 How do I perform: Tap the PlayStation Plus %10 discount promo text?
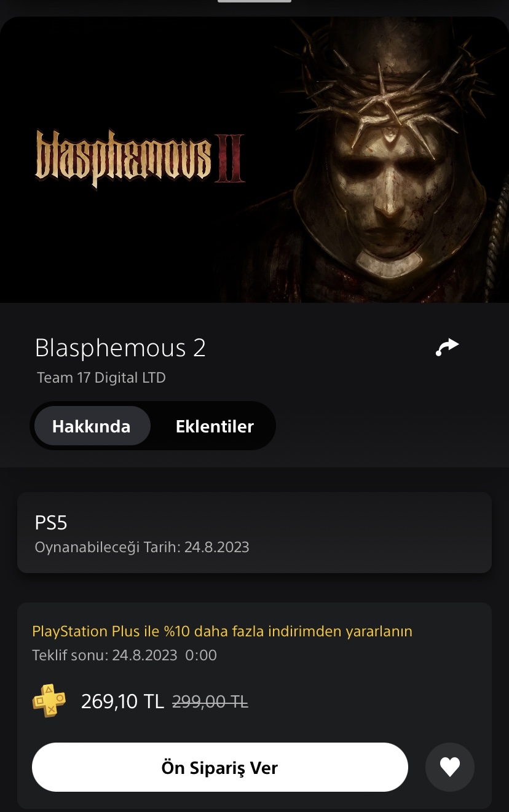click(x=222, y=631)
